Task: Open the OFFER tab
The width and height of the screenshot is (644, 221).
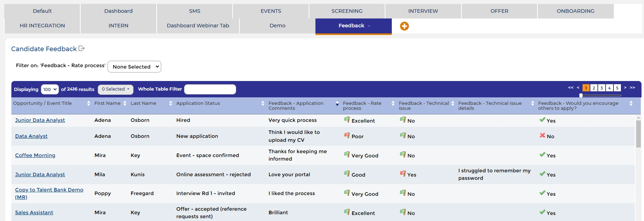Action: click(x=499, y=11)
